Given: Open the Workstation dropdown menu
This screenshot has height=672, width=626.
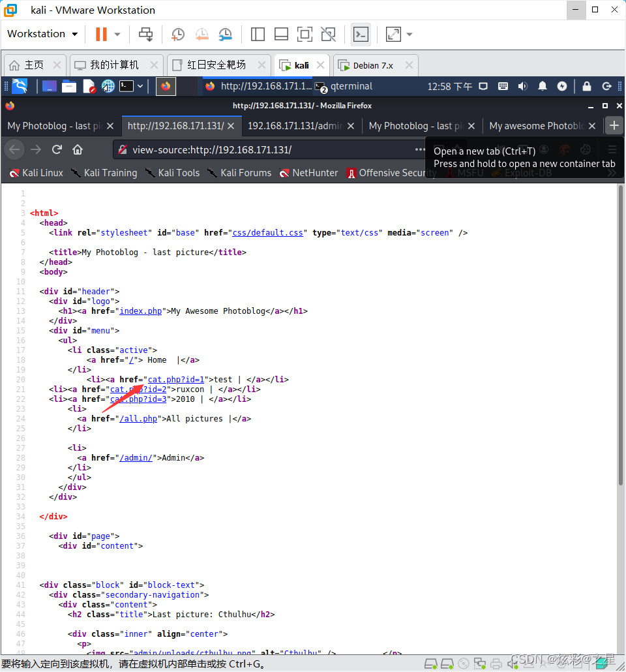Looking at the screenshot, I should pyautogui.click(x=42, y=34).
